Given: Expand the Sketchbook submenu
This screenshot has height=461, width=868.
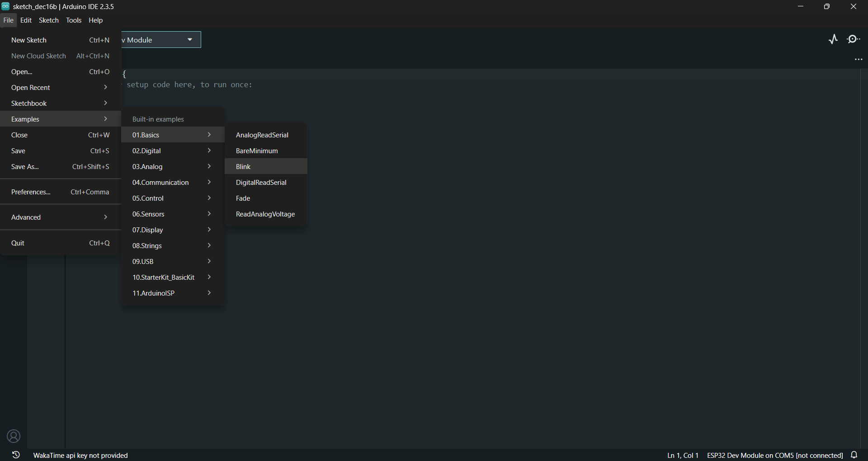Looking at the screenshot, I should (x=61, y=103).
